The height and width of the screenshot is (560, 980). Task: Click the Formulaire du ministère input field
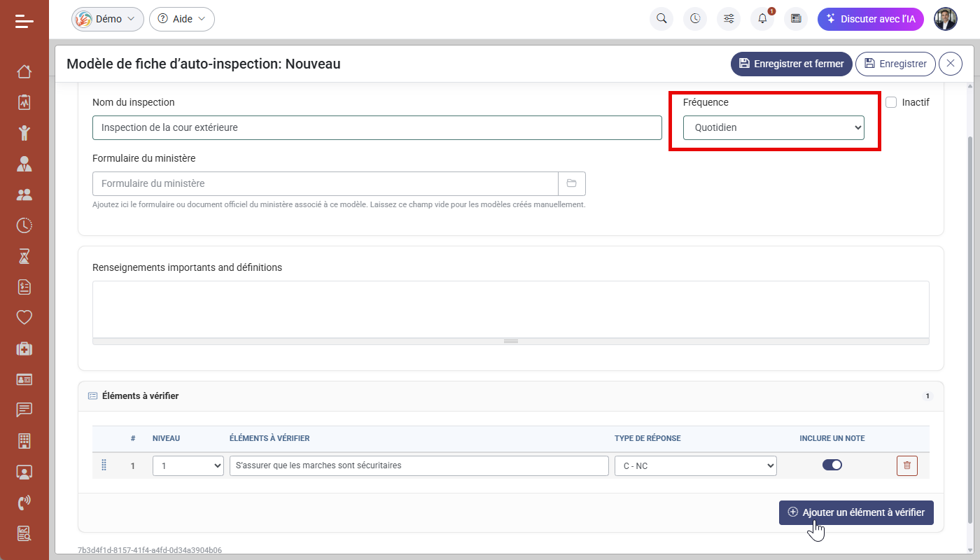pyautogui.click(x=325, y=183)
